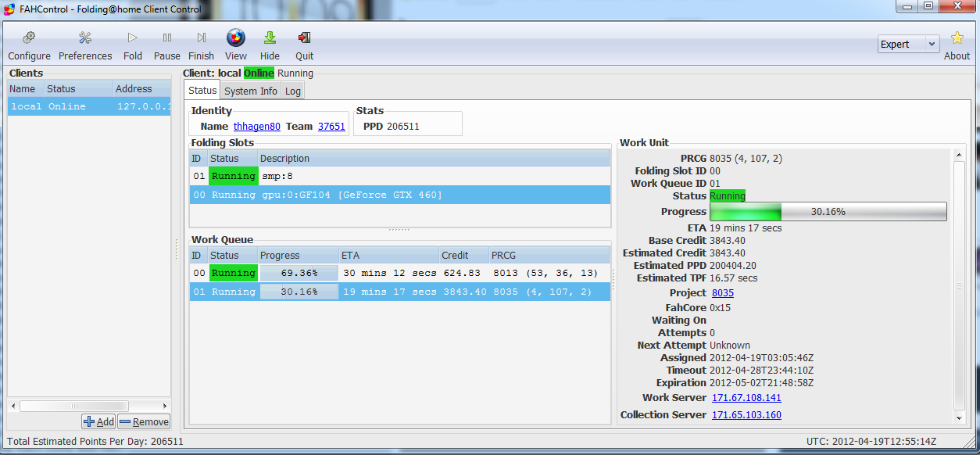Open the thhagen80 user link
This screenshot has width=980, height=455.
coord(257,126)
